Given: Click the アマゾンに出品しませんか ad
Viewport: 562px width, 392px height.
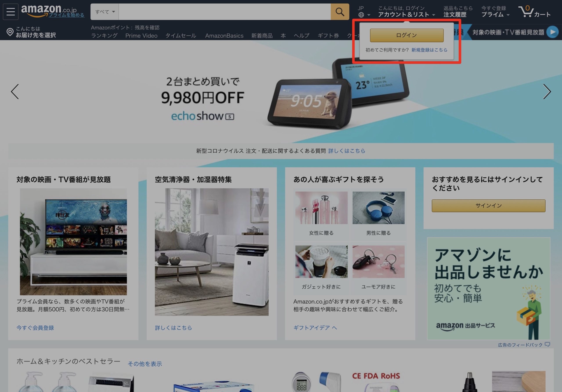Looking at the screenshot, I should (489, 288).
